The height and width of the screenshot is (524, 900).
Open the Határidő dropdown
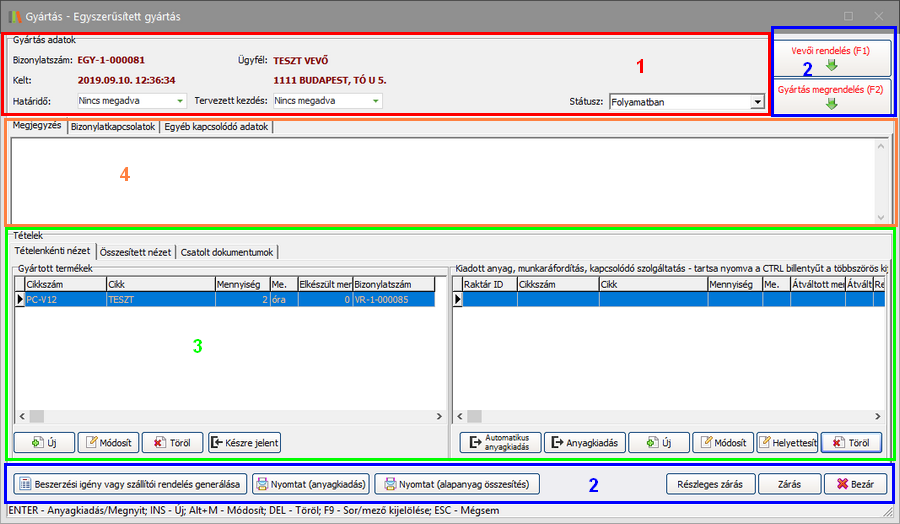click(x=179, y=101)
